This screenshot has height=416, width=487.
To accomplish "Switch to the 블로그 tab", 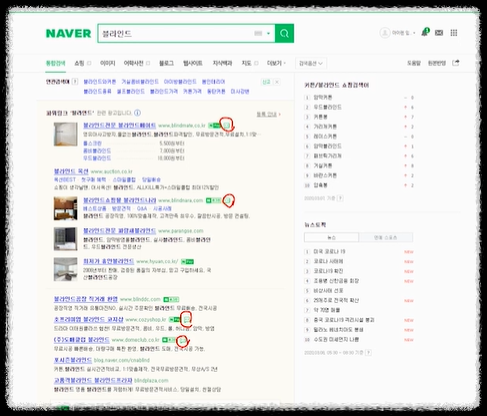I will pyautogui.click(x=166, y=63).
